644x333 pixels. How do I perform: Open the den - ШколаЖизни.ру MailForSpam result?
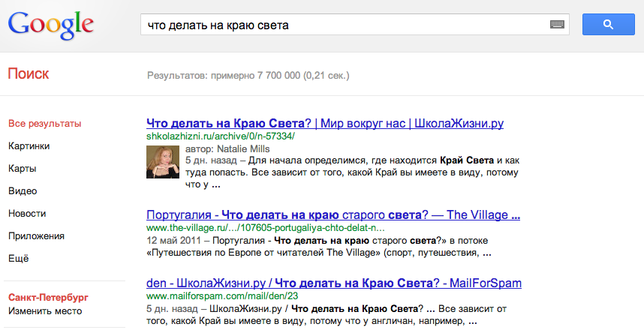(x=334, y=283)
